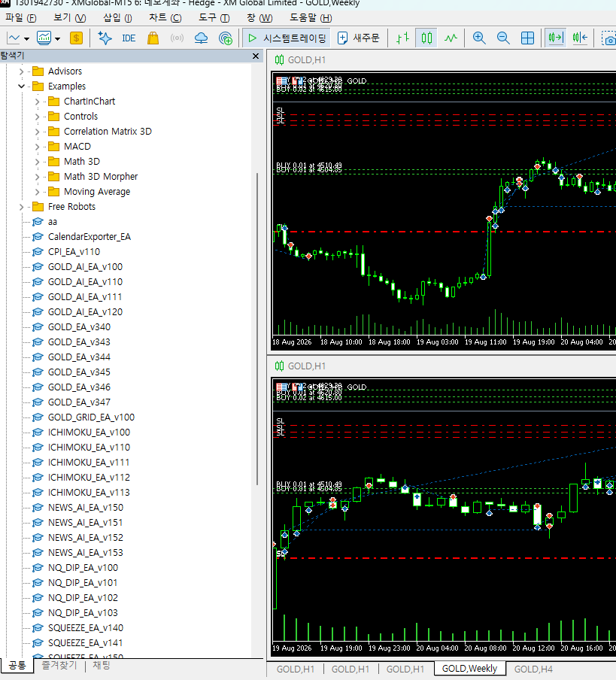Switch chart to bar chart mode
Image resolution: width=616 pixels, height=680 pixels.
point(402,38)
